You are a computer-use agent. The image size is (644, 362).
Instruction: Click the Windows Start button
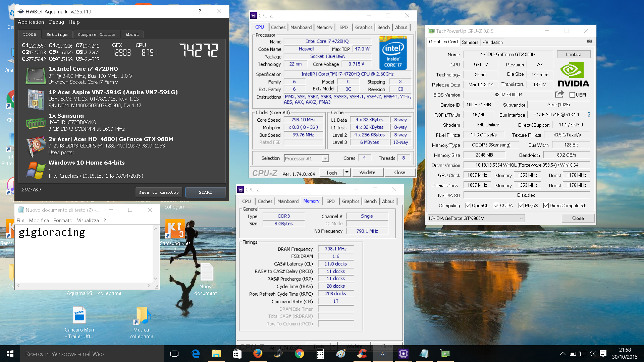[x=10, y=354]
